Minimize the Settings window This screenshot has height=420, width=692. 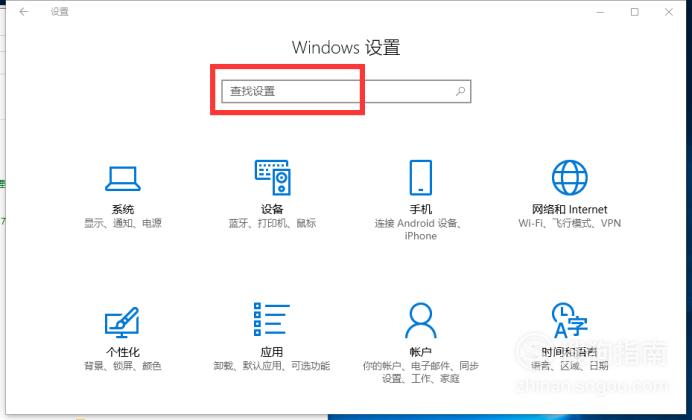pyautogui.click(x=600, y=12)
